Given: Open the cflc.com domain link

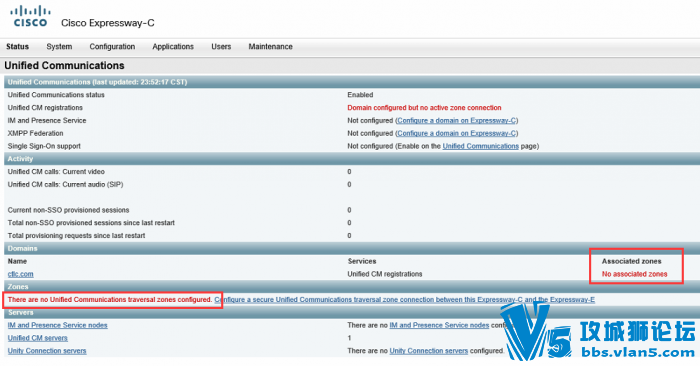Looking at the screenshot, I should click(x=21, y=274).
